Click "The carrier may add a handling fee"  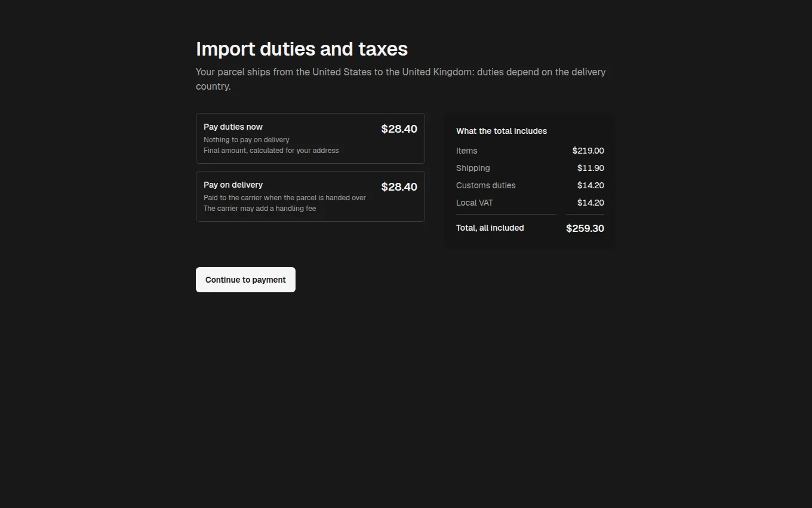pyautogui.click(x=260, y=209)
